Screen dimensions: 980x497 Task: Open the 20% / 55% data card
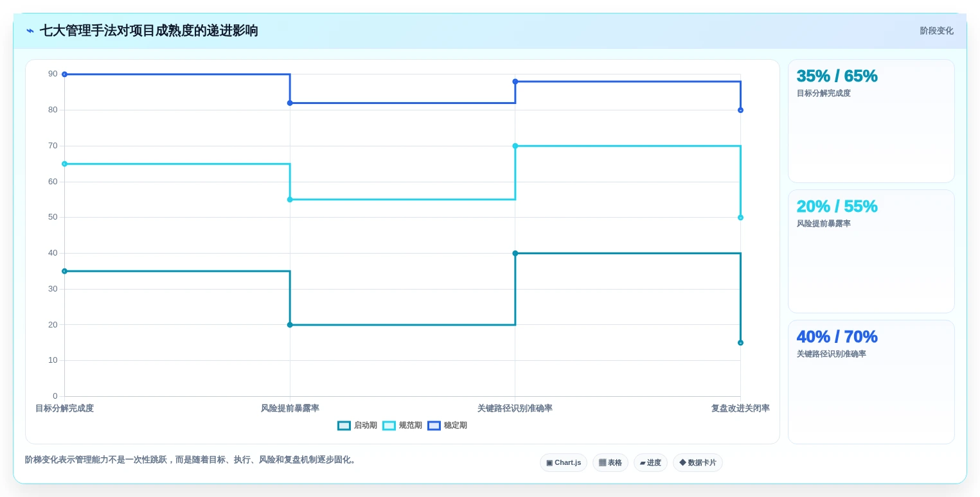(x=871, y=251)
